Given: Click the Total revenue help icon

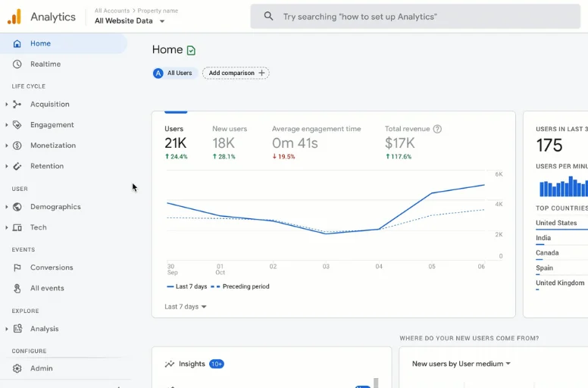Looking at the screenshot, I should pos(437,129).
